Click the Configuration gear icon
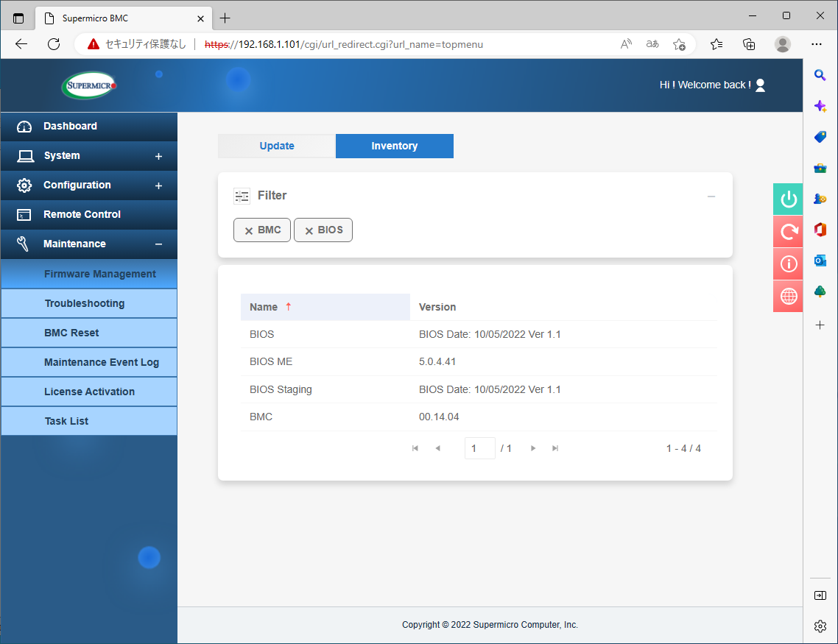The image size is (838, 644). (24, 185)
